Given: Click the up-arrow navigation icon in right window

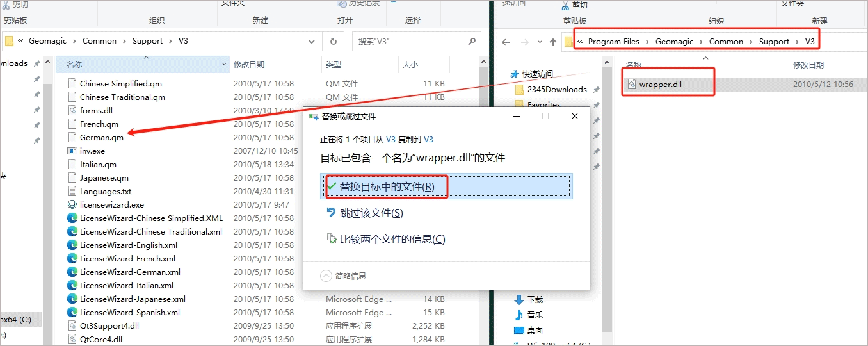Looking at the screenshot, I should 553,42.
